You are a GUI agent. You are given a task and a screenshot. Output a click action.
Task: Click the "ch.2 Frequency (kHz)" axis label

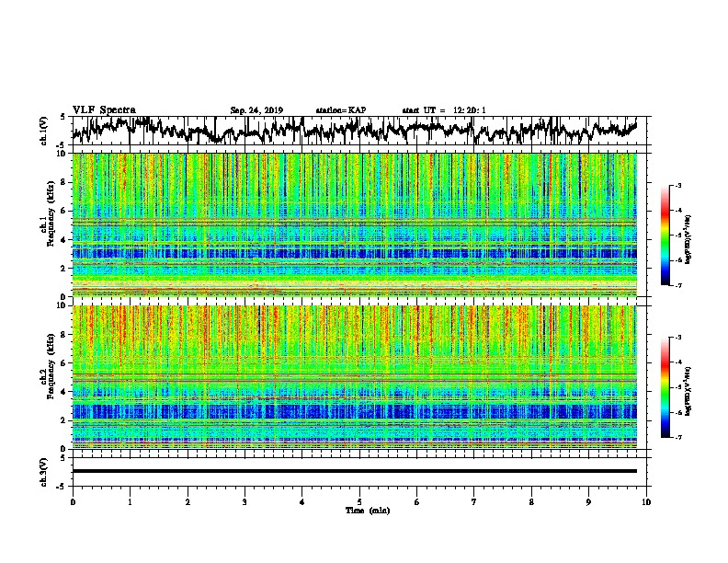pos(48,366)
